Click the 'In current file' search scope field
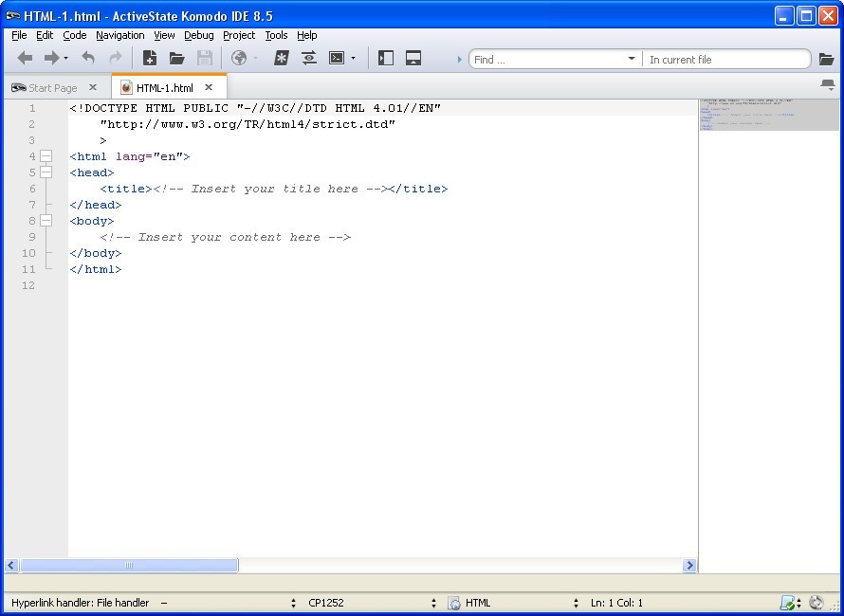 pyautogui.click(x=725, y=60)
